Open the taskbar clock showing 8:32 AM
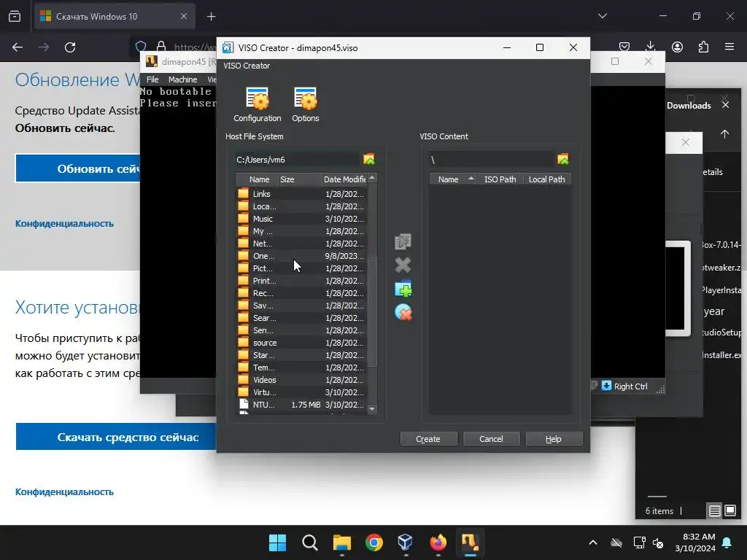747x560 pixels. pyautogui.click(x=695, y=542)
